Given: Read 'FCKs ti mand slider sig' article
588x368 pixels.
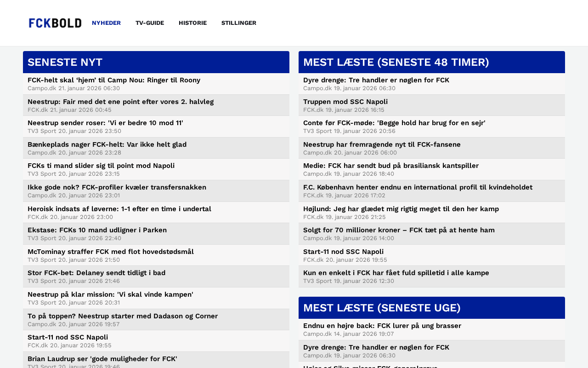Looking at the screenshot, I should point(101,166).
